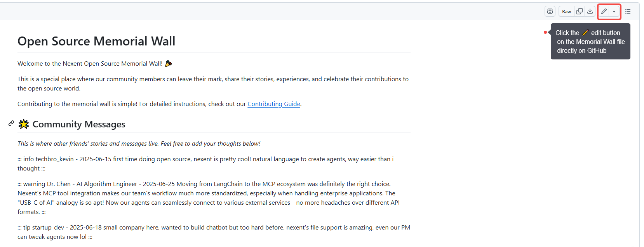This screenshot has width=644, height=247.
Task: Ask Copilot about this file
Action: (550, 12)
